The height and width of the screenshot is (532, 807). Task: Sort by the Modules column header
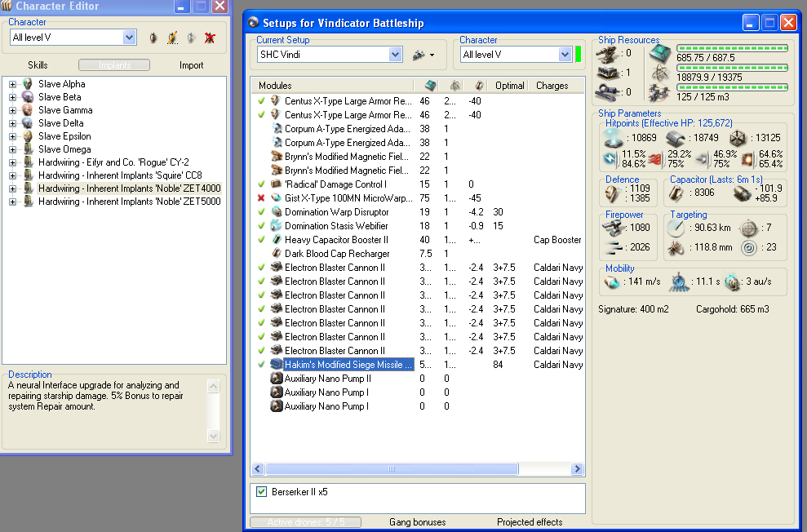click(332, 86)
